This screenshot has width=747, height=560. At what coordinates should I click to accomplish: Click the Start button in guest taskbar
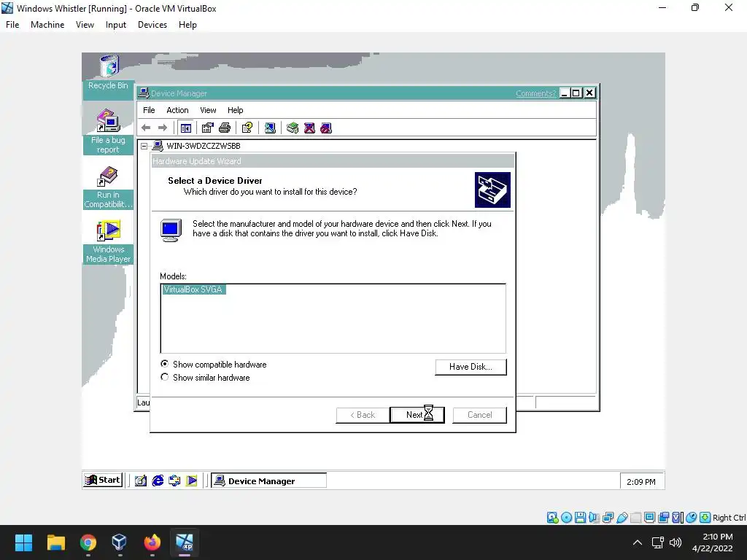103,480
